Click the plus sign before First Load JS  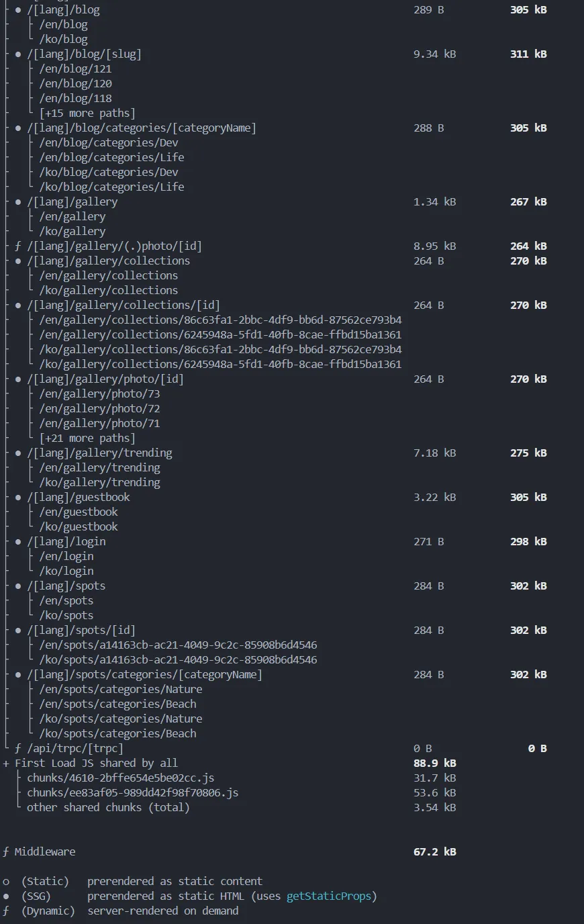pyautogui.click(x=6, y=763)
